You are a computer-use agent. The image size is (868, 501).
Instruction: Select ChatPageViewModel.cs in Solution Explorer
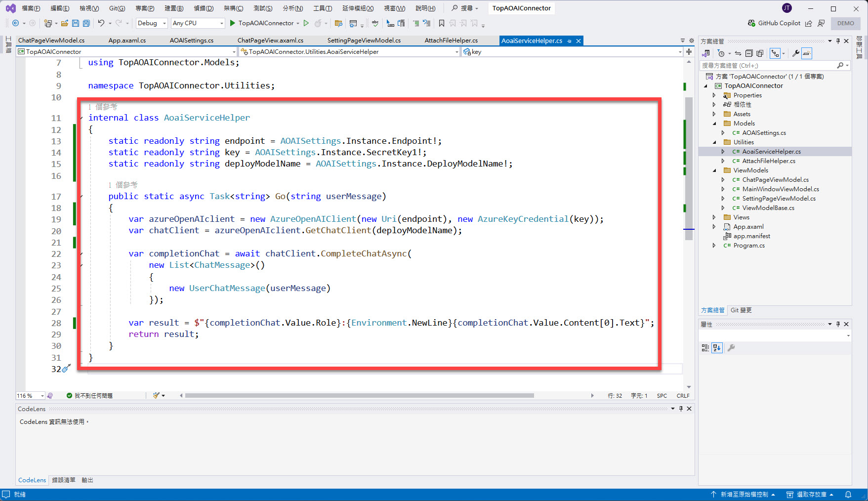(775, 180)
